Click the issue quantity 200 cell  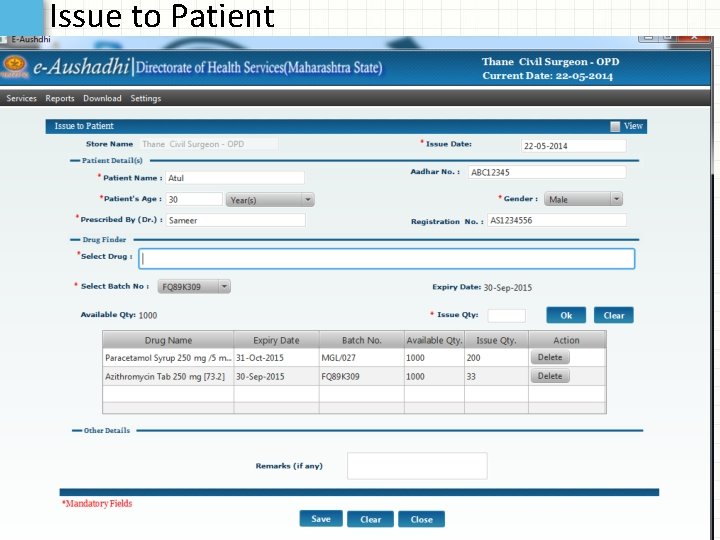pos(496,358)
